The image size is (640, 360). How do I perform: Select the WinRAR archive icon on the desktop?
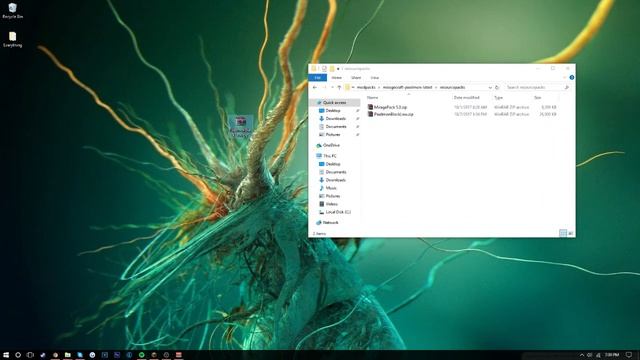tap(240, 126)
